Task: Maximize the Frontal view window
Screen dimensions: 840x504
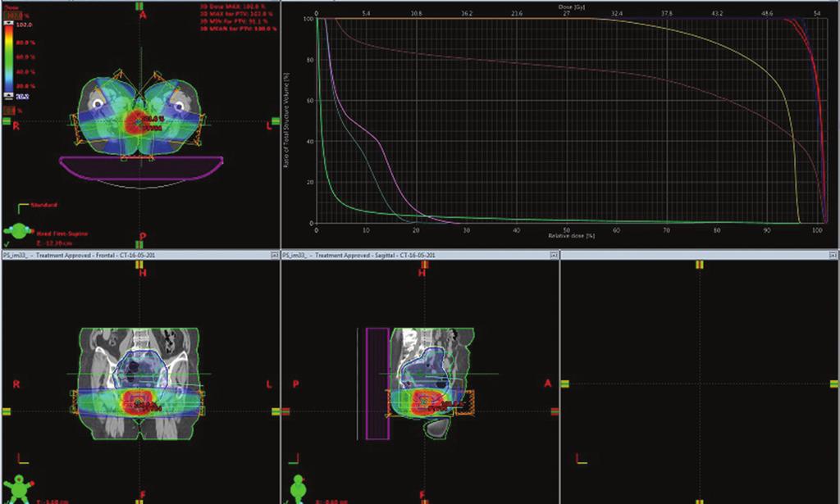Action: click(x=275, y=256)
